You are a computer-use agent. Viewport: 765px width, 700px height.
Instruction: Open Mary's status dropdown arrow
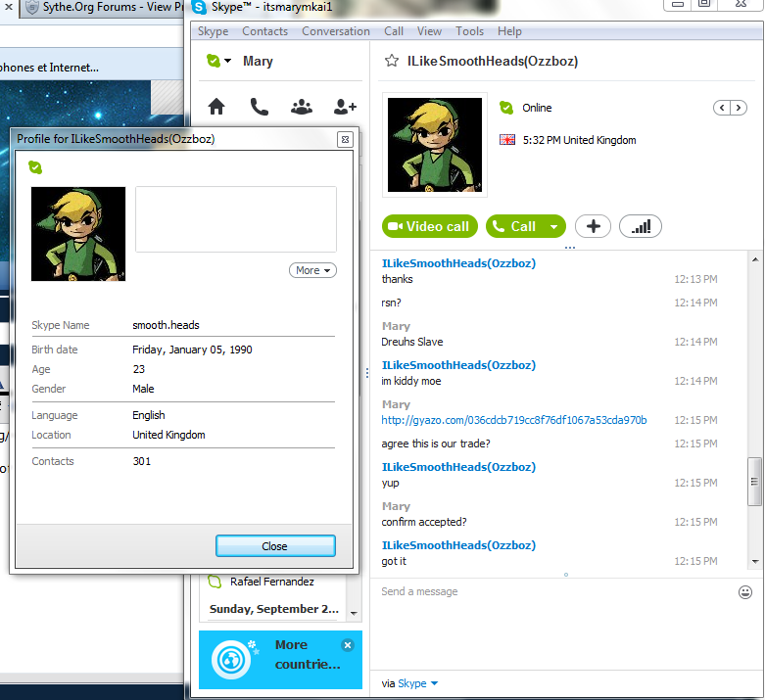pyautogui.click(x=227, y=61)
